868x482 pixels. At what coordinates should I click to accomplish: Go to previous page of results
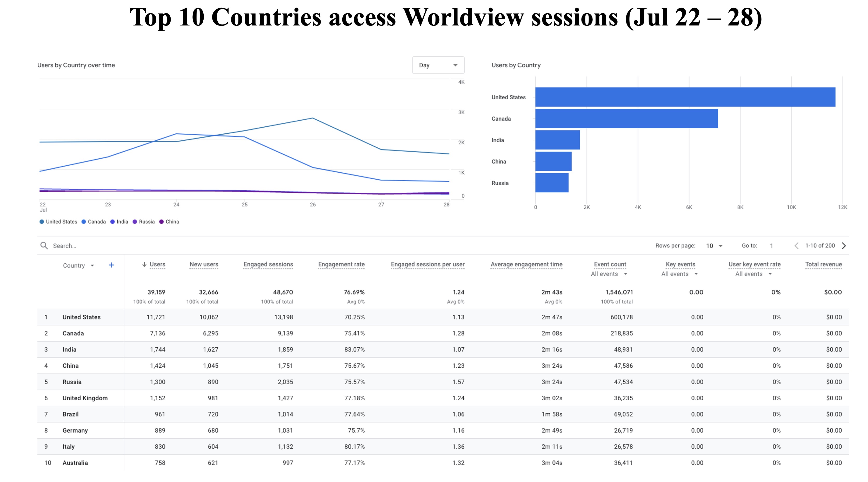click(797, 246)
